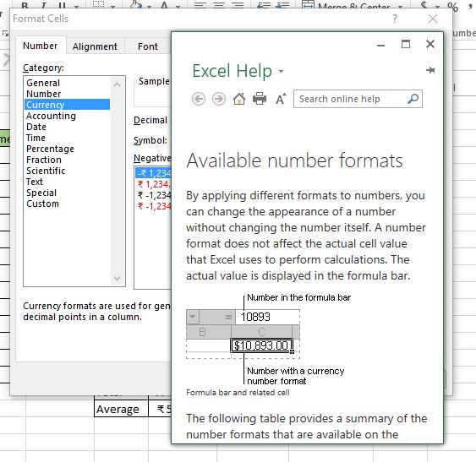Open the Excel Help home page

click(x=239, y=99)
